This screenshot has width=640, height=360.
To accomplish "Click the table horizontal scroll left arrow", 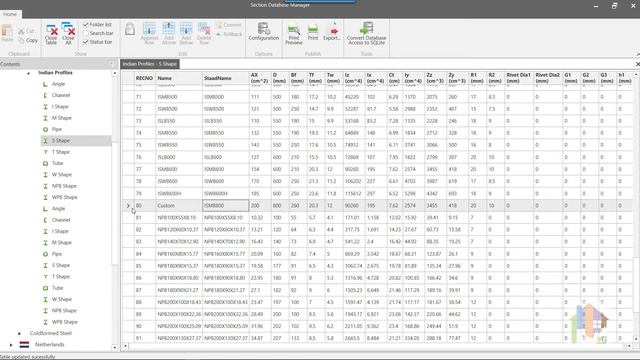I will pos(126,346).
